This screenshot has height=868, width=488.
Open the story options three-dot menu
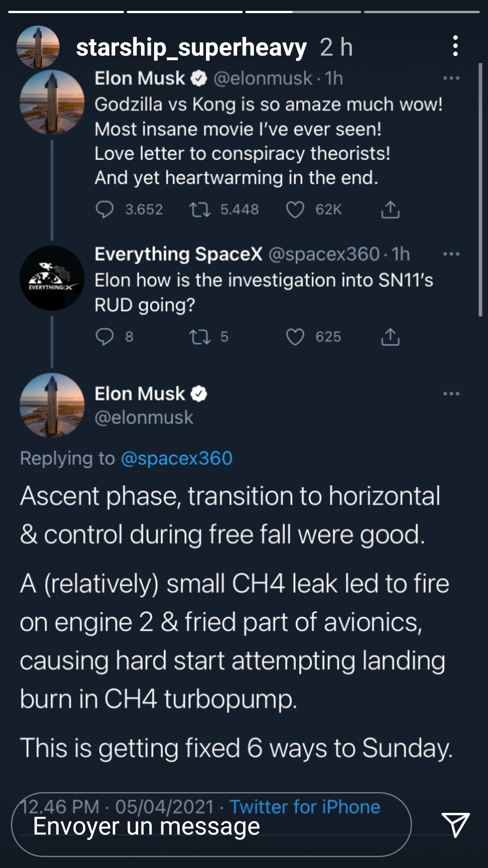pyautogui.click(x=455, y=46)
